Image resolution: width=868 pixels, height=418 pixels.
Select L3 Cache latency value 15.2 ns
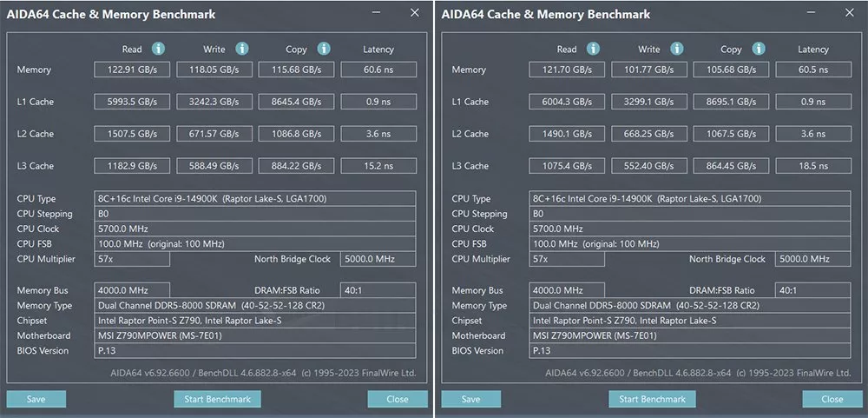(378, 166)
